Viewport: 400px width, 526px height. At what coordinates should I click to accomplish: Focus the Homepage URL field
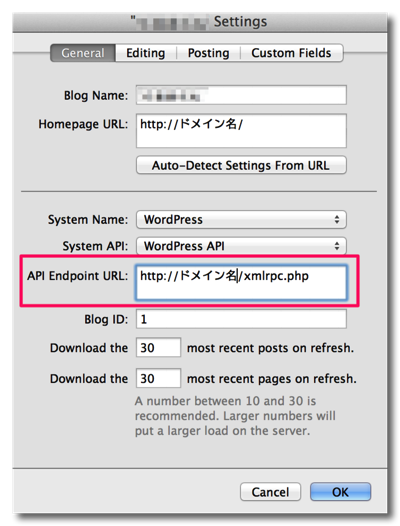(241, 131)
